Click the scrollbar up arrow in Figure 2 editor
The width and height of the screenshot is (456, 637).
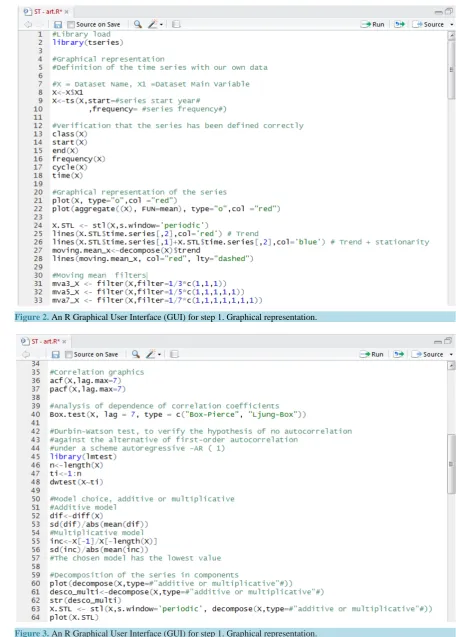451,35
